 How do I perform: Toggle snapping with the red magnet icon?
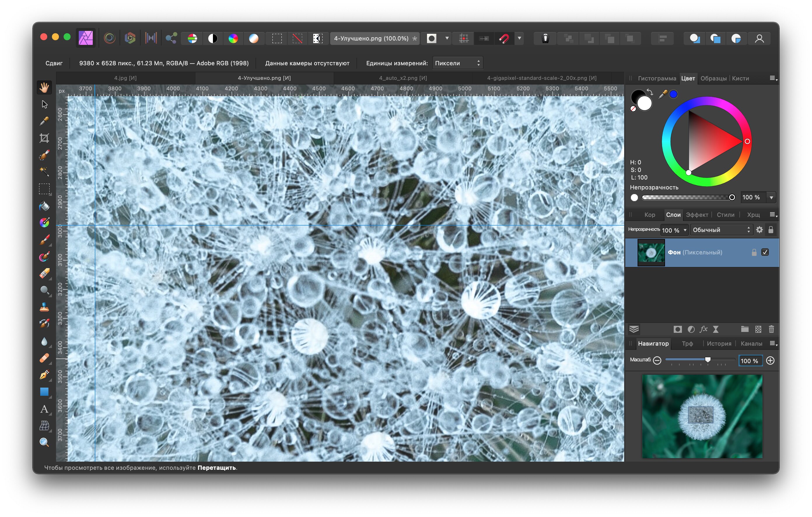click(x=504, y=38)
